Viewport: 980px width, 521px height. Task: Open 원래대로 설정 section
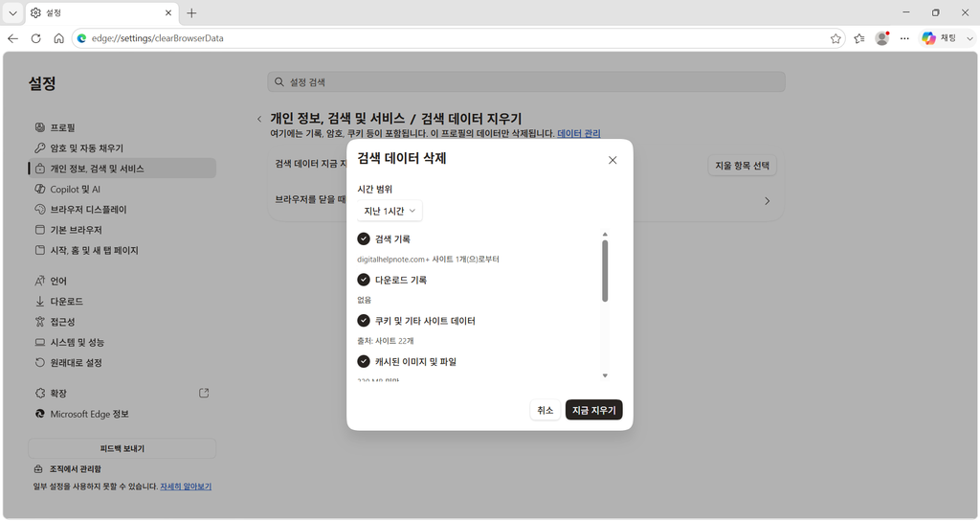pos(122,363)
